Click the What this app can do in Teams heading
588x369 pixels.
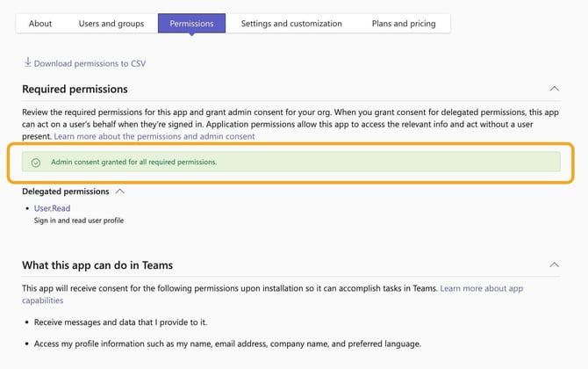(97, 265)
